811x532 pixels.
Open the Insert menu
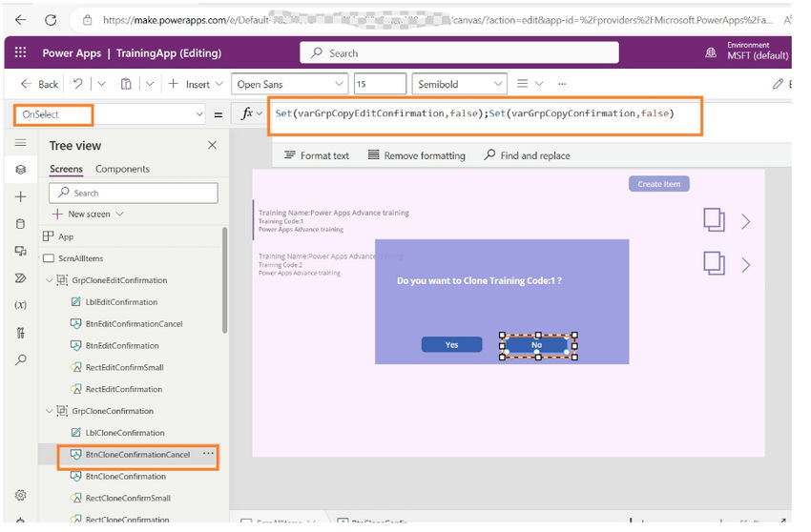pyautogui.click(x=196, y=84)
